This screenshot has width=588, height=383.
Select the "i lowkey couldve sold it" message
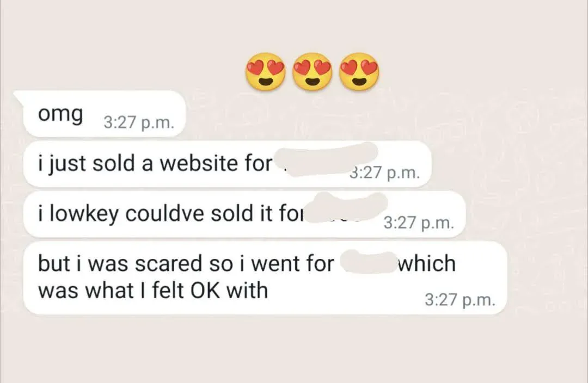click(244, 214)
